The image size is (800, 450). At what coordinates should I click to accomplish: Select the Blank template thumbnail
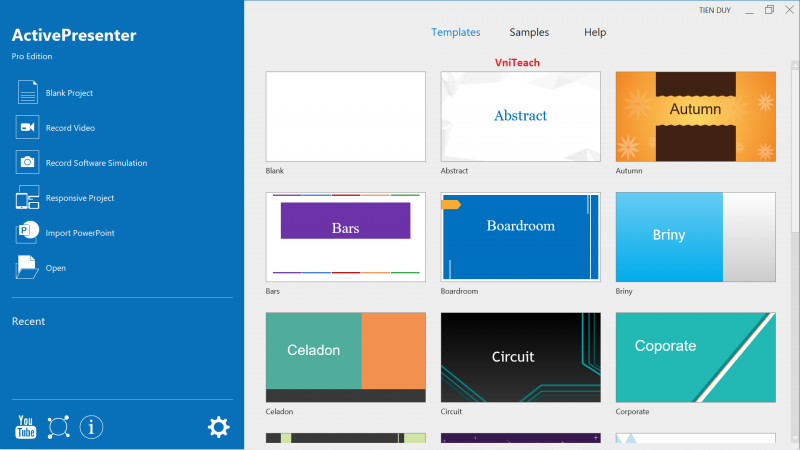pyautogui.click(x=346, y=116)
